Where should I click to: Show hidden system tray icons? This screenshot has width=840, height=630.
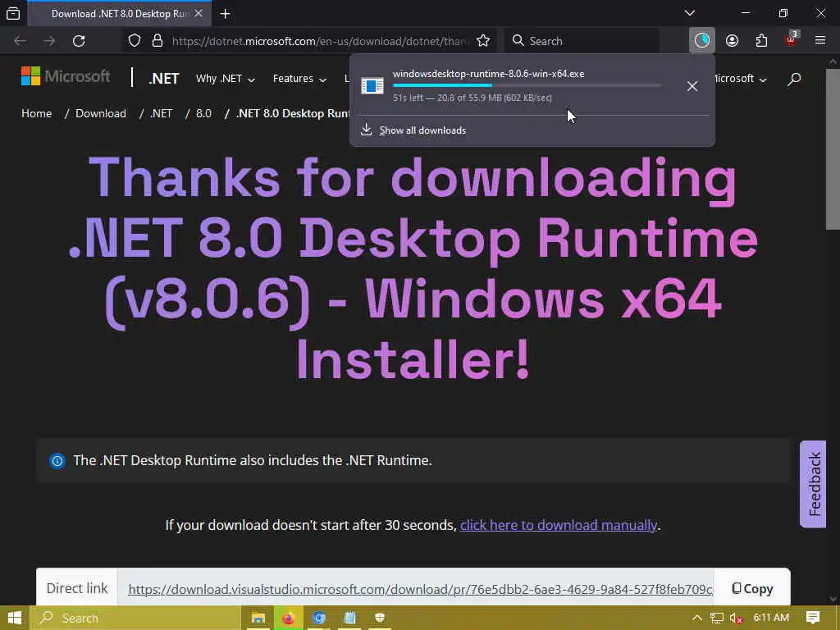(x=697, y=618)
